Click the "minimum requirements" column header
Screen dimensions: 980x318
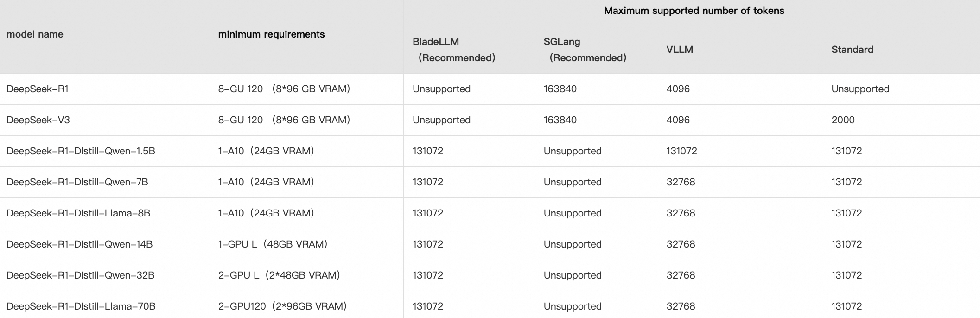[271, 34]
